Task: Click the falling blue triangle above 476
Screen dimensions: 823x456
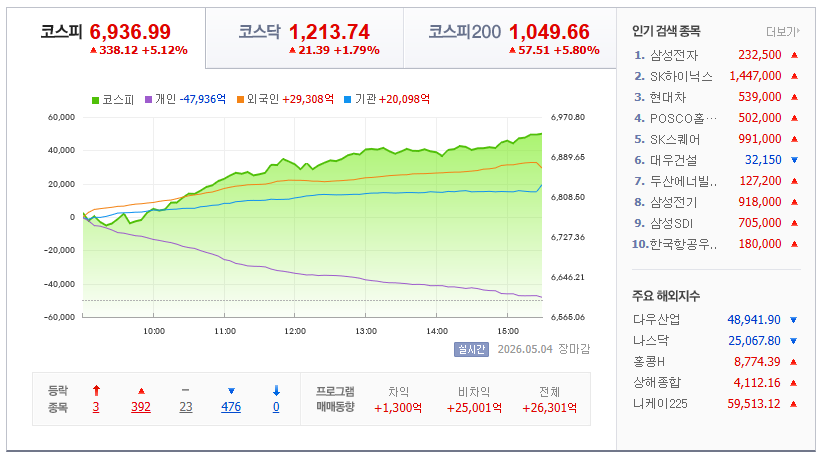Action: tap(231, 391)
